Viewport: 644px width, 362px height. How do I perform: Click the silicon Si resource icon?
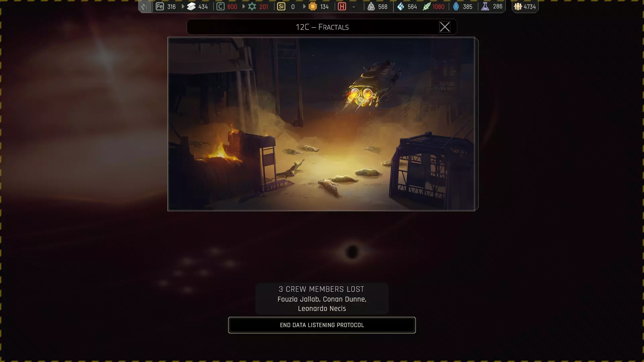point(281,6)
